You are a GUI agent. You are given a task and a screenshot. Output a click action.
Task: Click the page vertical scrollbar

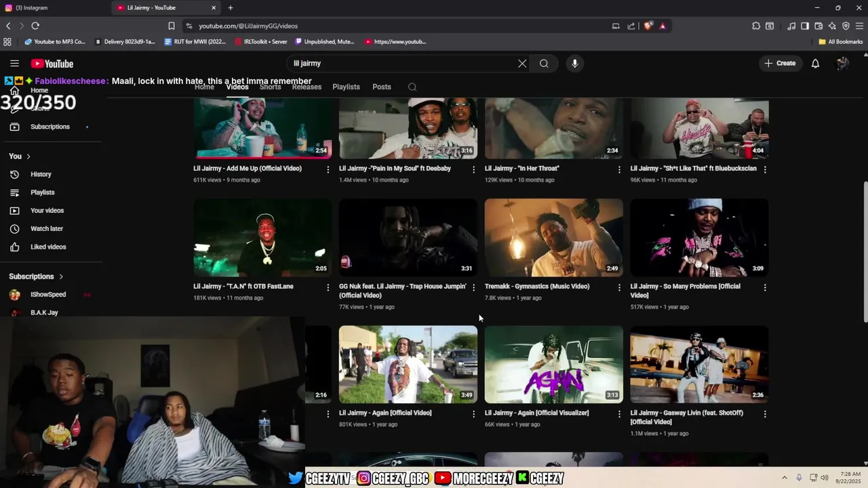tap(865, 252)
